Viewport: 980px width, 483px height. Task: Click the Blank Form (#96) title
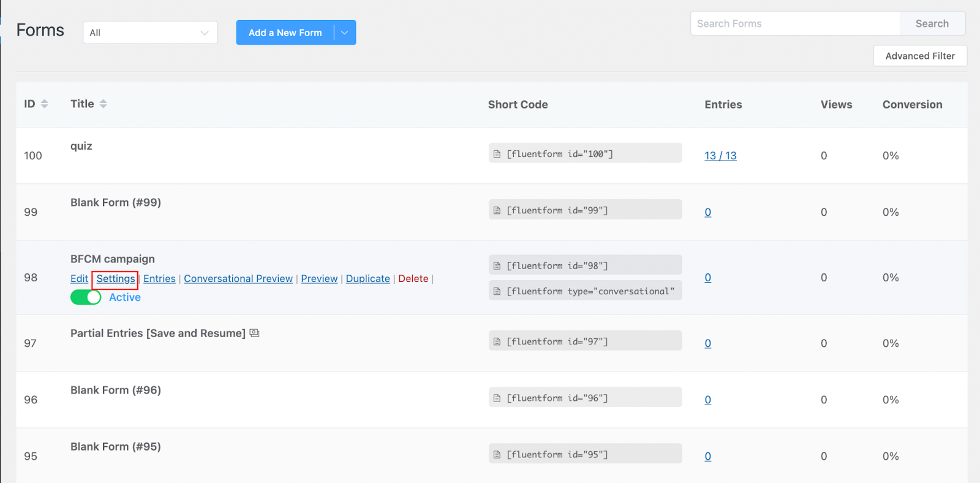pyautogui.click(x=116, y=390)
